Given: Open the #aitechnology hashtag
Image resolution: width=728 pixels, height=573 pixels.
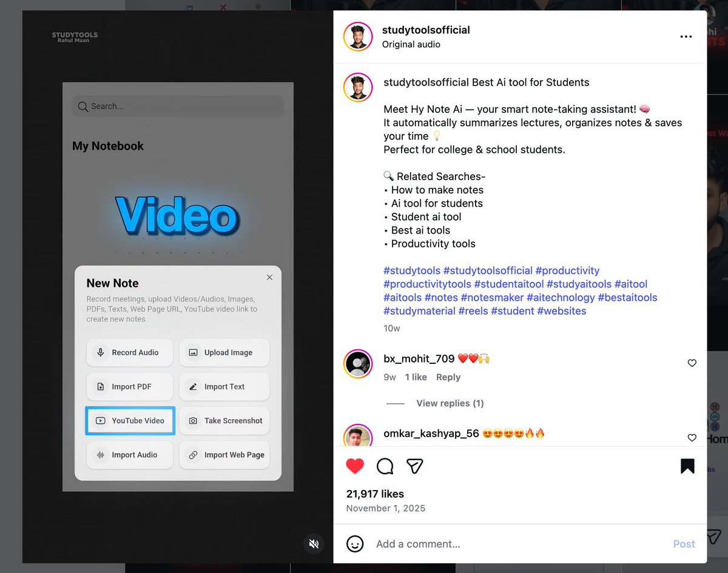Looking at the screenshot, I should (561, 297).
